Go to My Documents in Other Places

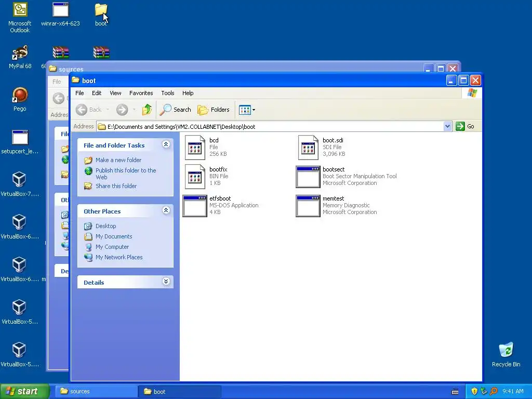click(x=114, y=236)
